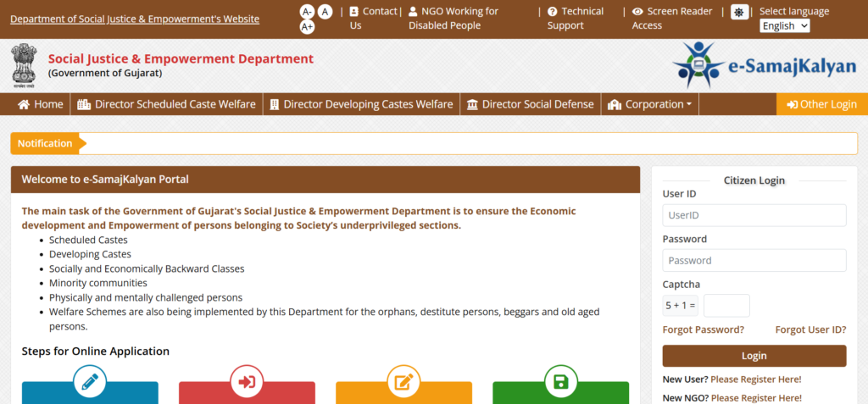Toggle the dark mode theme icon
The width and height of the screenshot is (868, 404).
739,12
